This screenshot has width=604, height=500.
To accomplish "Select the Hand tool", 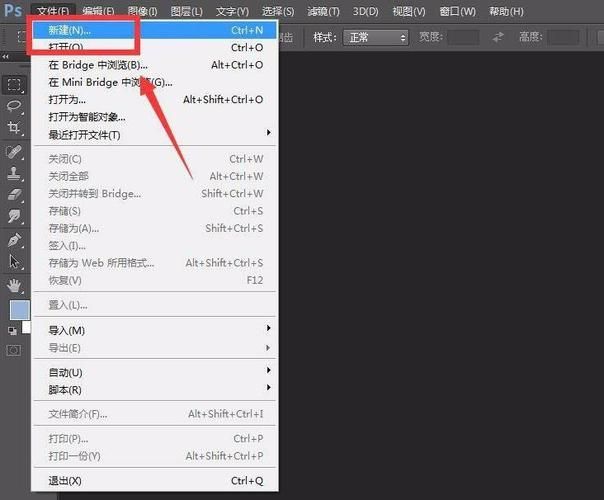I will (x=14, y=285).
